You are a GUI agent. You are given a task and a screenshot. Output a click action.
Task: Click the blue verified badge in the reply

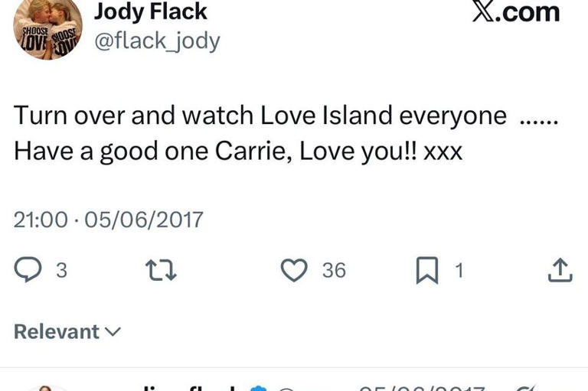pos(260,387)
